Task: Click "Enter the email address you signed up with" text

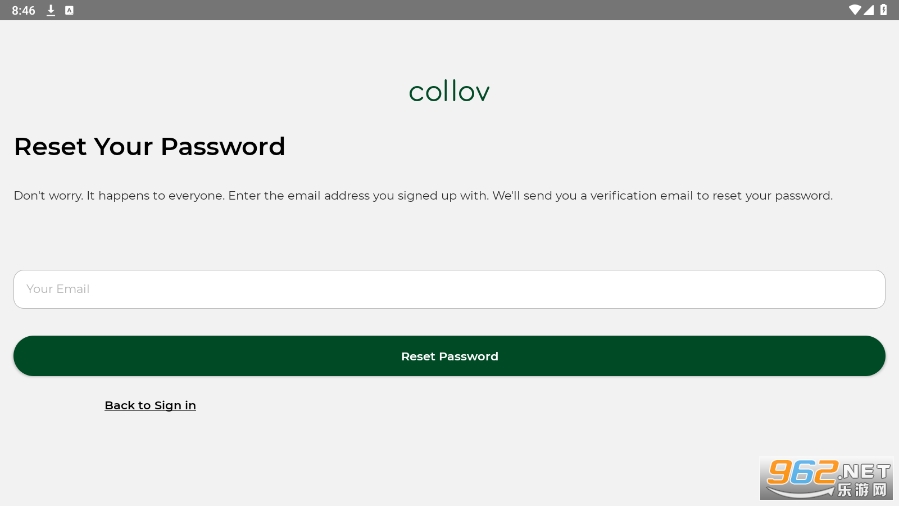Action: pos(358,196)
